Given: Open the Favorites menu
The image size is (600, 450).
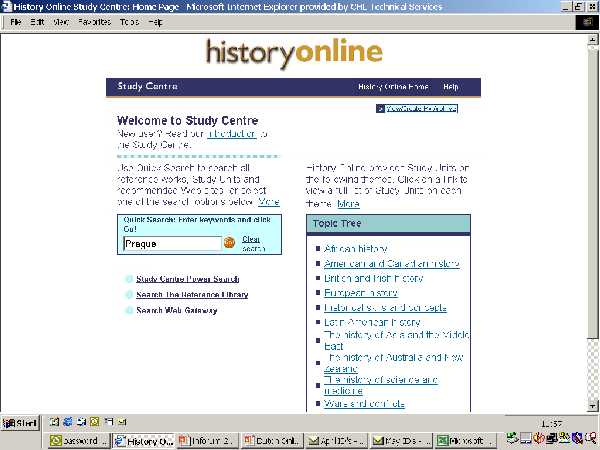Looking at the screenshot, I should point(95,22).
